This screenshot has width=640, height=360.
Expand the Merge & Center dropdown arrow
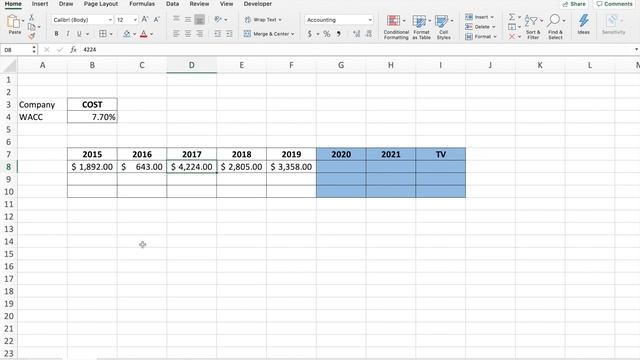[293, 34]
